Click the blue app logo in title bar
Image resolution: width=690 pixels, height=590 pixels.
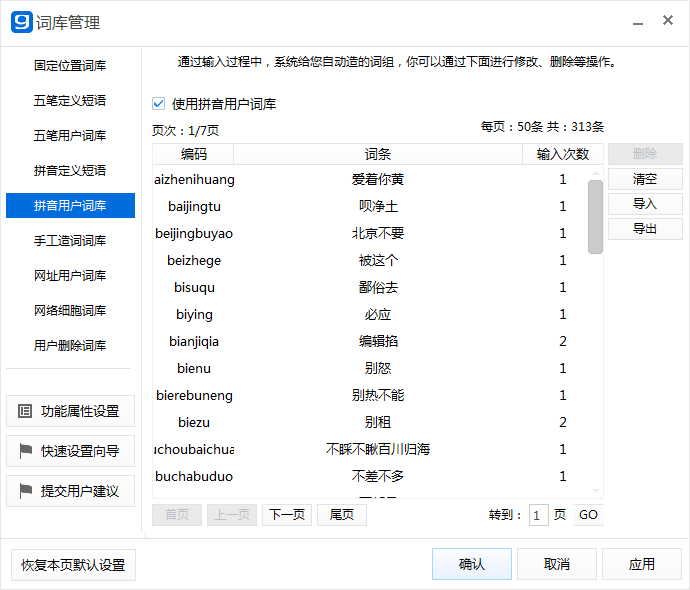click(21, 22)
